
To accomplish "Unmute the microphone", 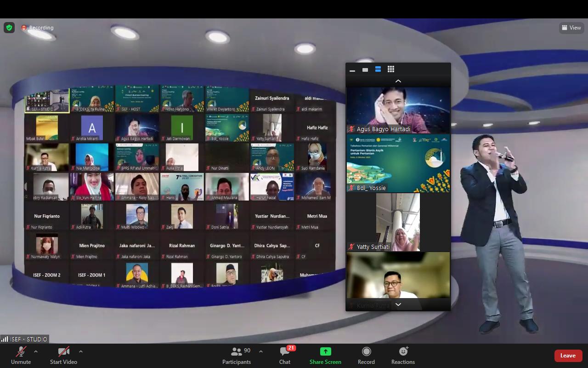I will pyautogui.click(x=21, y=355).
